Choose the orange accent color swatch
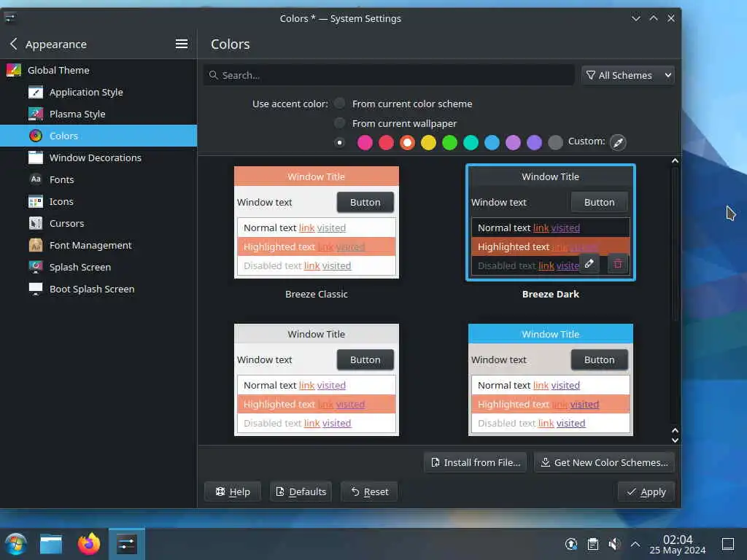 407,142
